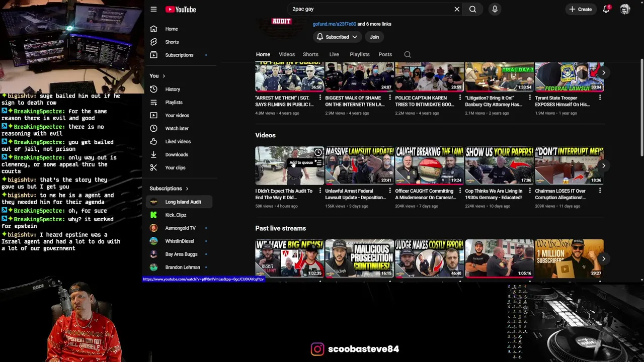The width and height of the screenshot is (644, 362).
Task: Clear the search box with the X
Action: point(457,9)
